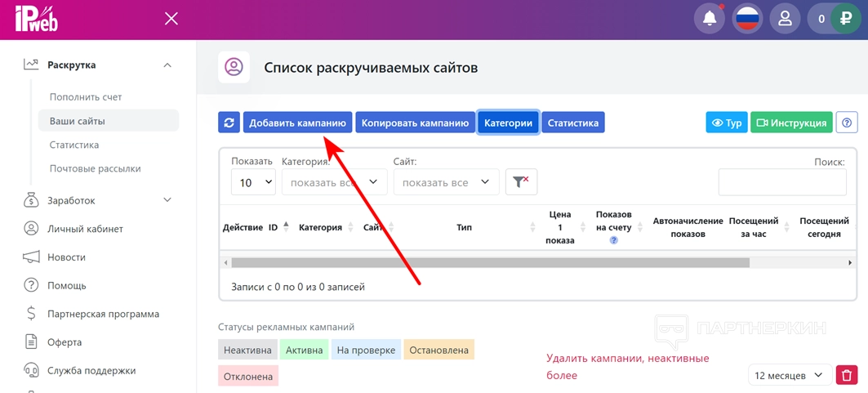The height and width of the screenshot is (393, 868).
Task: Open the user profile icon in header
Action: pos(785,19)
